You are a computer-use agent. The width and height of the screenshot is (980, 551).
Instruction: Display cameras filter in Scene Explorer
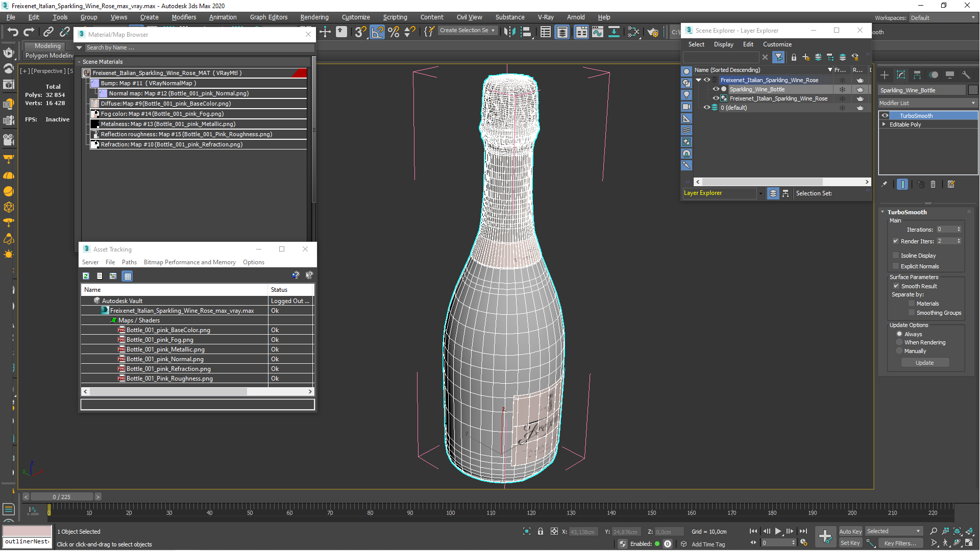click(687, 107)
